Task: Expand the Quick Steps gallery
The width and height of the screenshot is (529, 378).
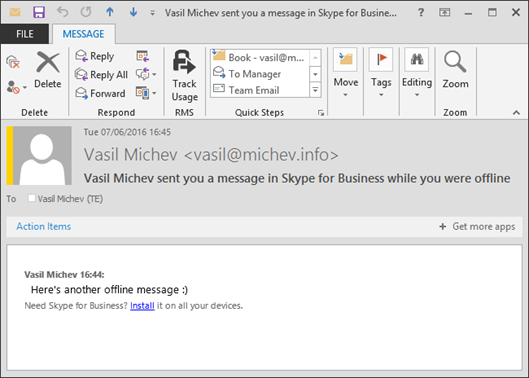Action: pyautogui.click(x=315, y=90)
